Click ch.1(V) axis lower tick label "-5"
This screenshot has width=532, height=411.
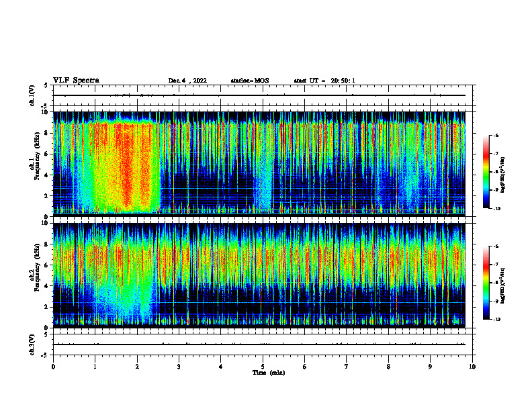(x=45, y=106)
